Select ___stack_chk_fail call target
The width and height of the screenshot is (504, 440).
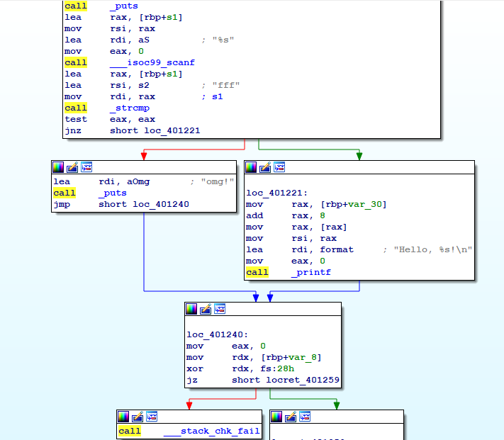[x=211, y=431]
